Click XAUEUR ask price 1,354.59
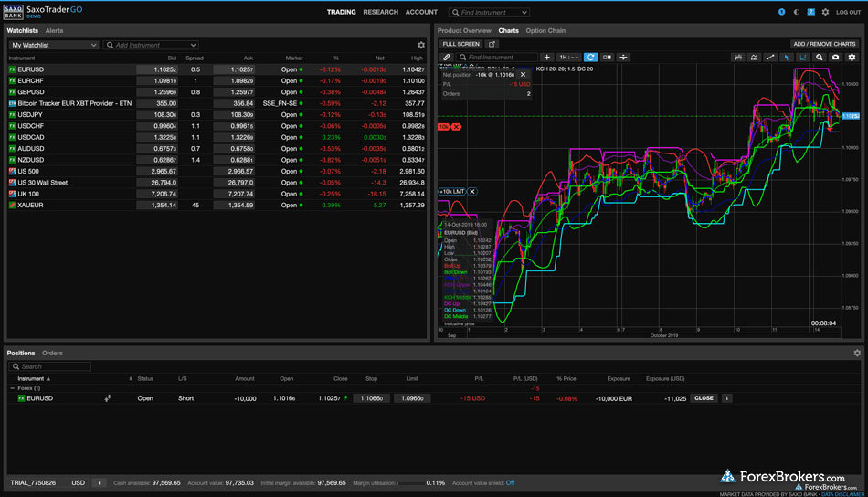The image size is (868, 497). [x=234, y=205]
